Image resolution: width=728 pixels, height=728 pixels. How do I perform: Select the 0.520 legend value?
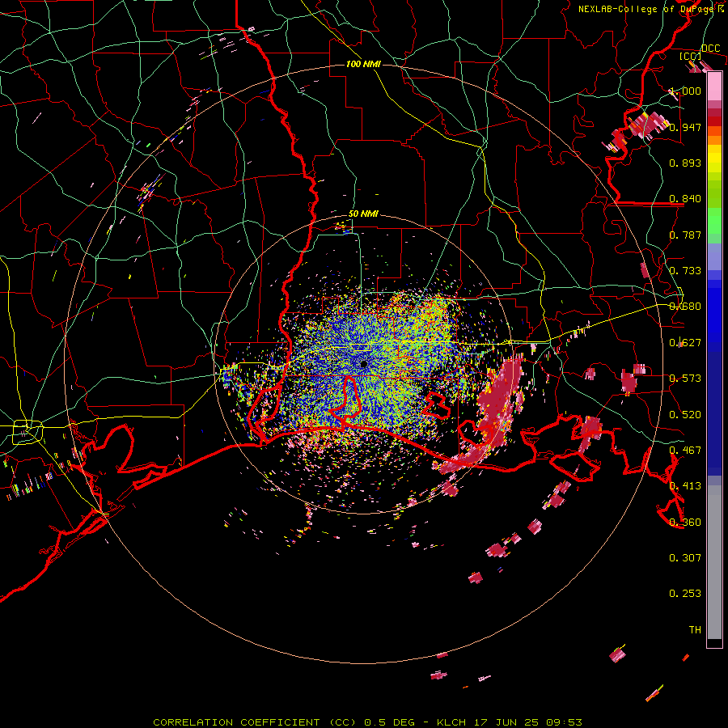point(685,415)
